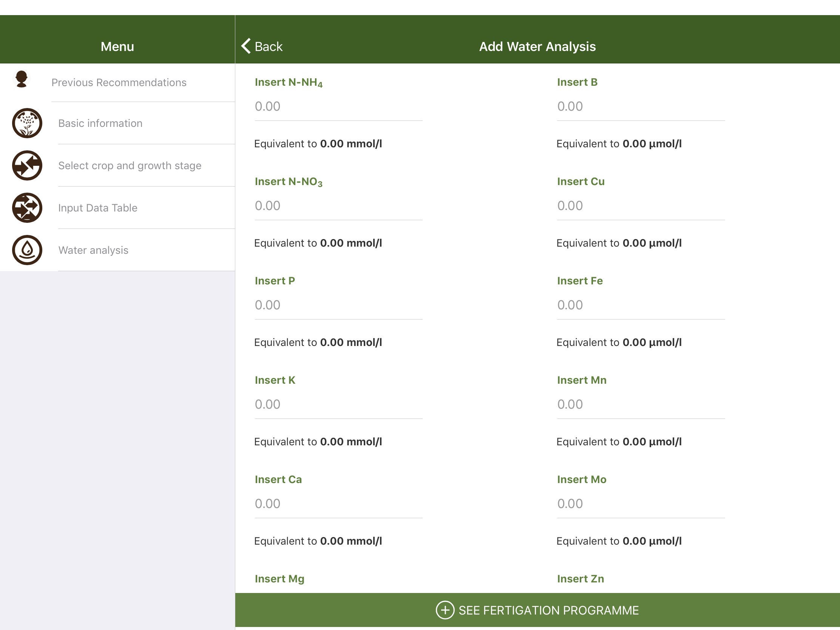Focus the N-NH4 value field
The image size is (840, 630).
click(x=338, y=107)
